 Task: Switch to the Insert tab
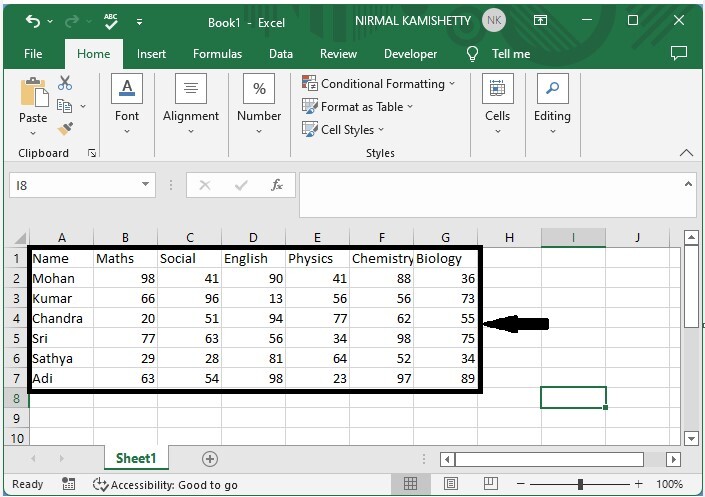coord(151,54)
